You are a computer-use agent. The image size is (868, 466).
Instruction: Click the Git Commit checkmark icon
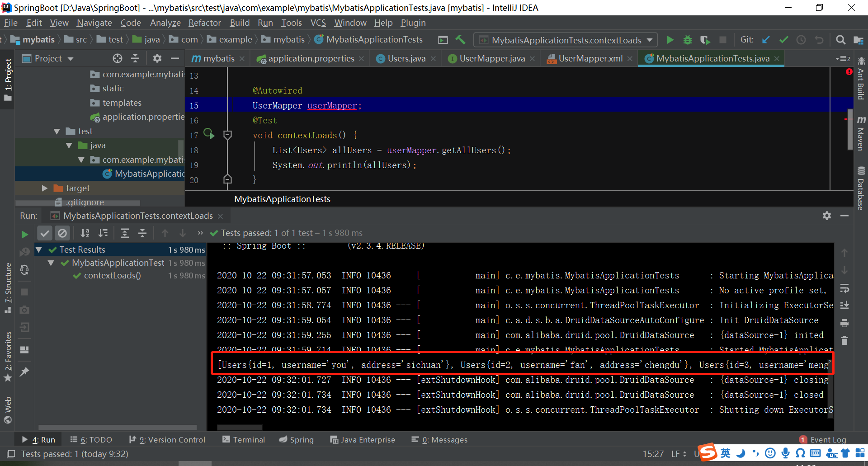[783, 40]
